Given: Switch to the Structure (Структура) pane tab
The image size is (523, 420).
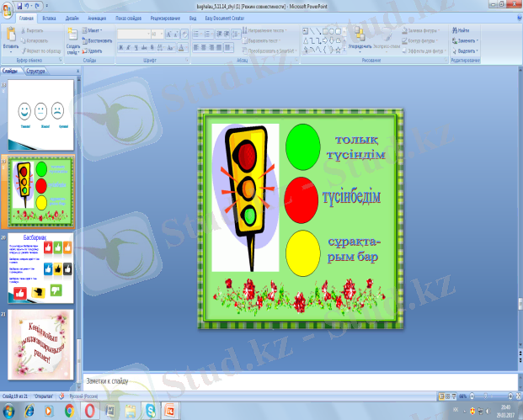Looking at the screenshot, I should 35,72.
